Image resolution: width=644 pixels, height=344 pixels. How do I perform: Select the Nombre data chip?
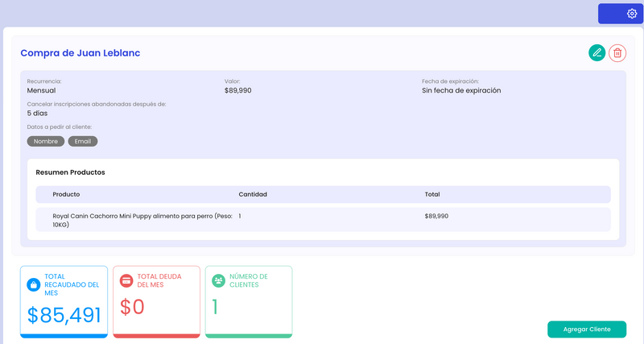point(46,142)
